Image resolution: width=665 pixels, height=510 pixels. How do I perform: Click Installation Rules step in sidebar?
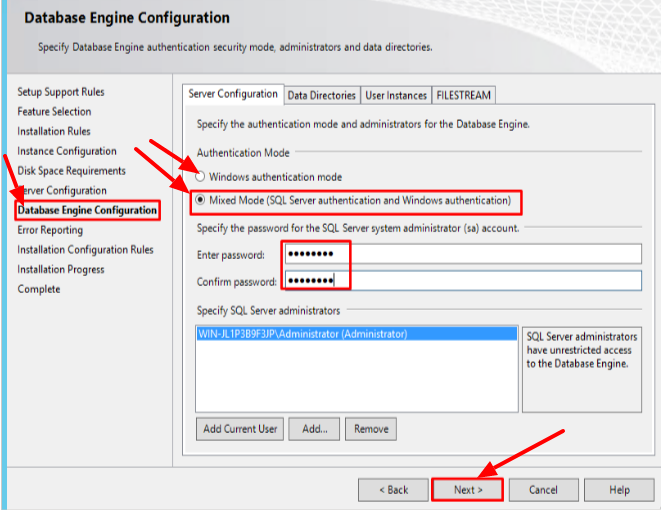(54, 131)
